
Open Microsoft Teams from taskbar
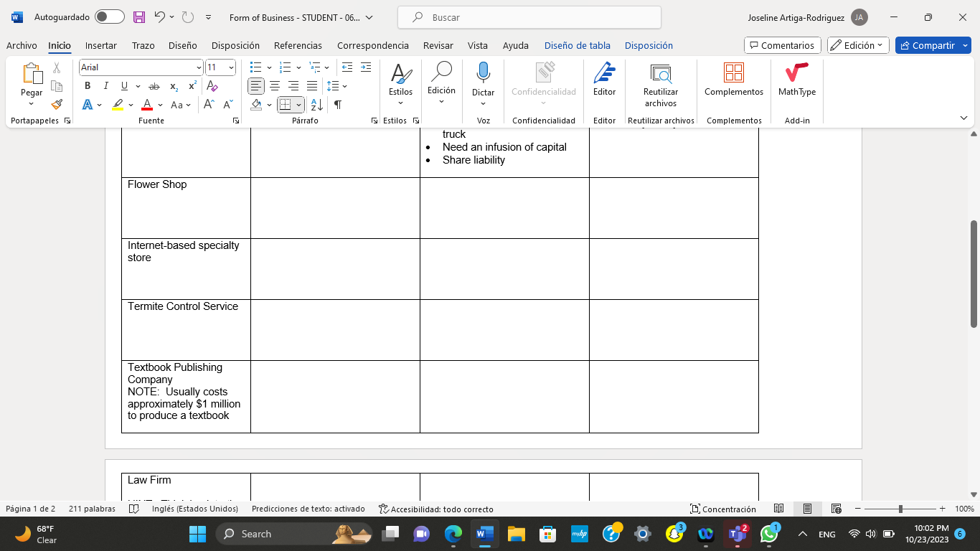[x=738, y=534]
